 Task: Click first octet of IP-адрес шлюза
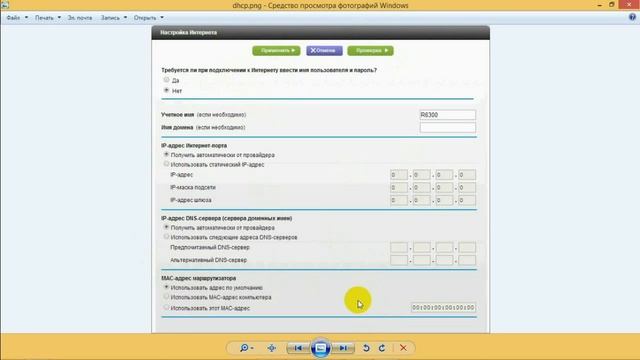399,200
